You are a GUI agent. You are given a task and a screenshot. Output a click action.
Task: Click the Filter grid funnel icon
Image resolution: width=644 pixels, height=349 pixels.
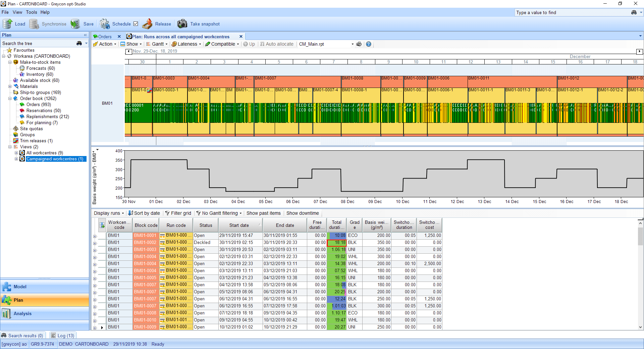click(167, 213)
